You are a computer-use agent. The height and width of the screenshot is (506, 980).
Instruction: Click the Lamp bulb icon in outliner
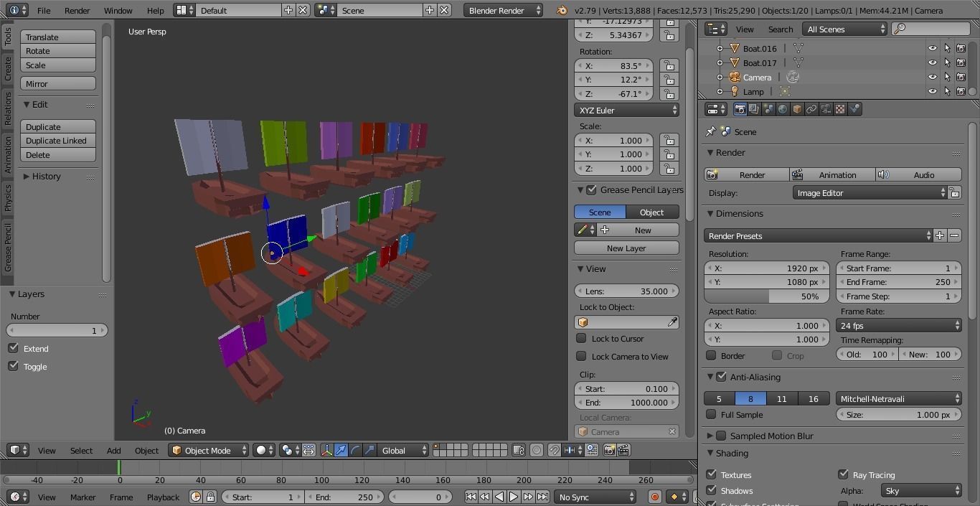coord(734,91)
